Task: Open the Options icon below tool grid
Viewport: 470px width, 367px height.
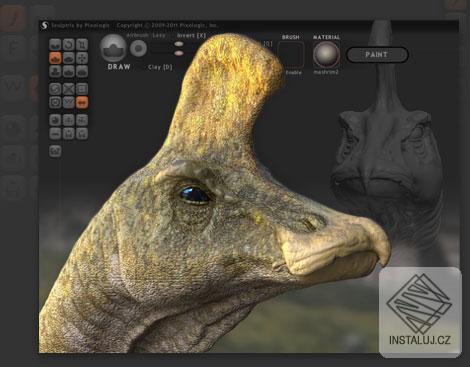Action: (x=55, y=151)
